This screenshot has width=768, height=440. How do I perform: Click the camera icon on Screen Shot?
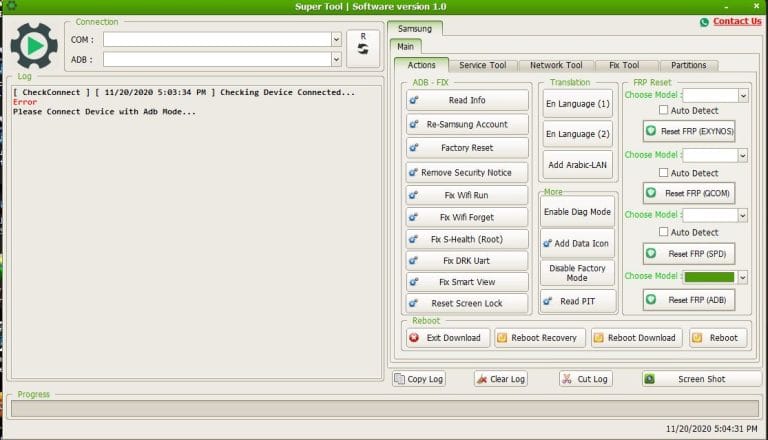click(x=649, y=379)
